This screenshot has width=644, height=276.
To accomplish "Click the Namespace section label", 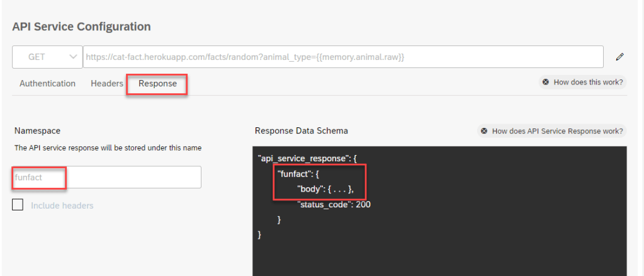I will [x=37, y=131].
